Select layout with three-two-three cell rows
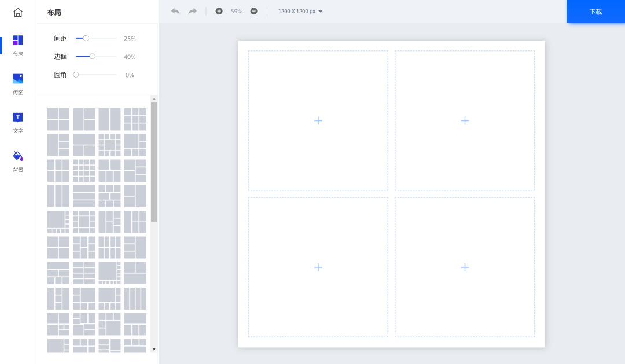Image resolution: width=625 pixels, height=364 pixels. click(109, 196)
